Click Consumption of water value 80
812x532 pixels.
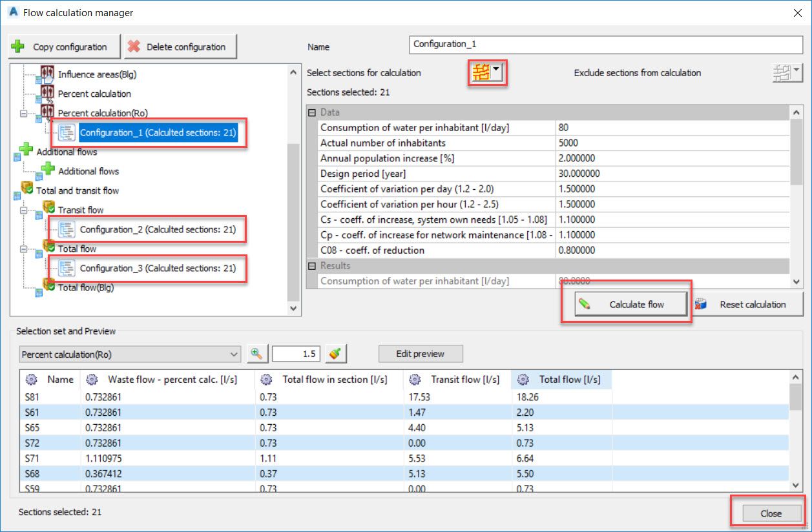(672, 128)
